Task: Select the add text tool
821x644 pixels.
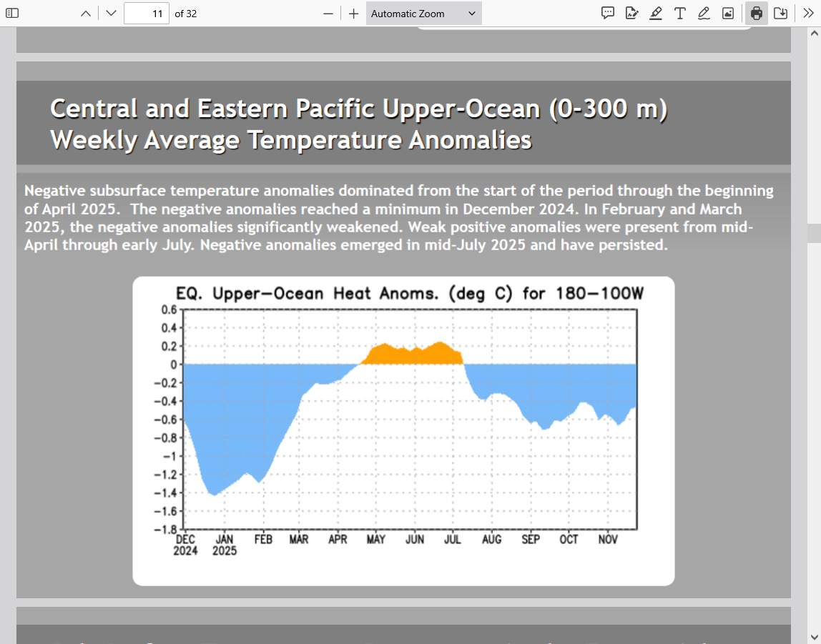Action: 679,14
